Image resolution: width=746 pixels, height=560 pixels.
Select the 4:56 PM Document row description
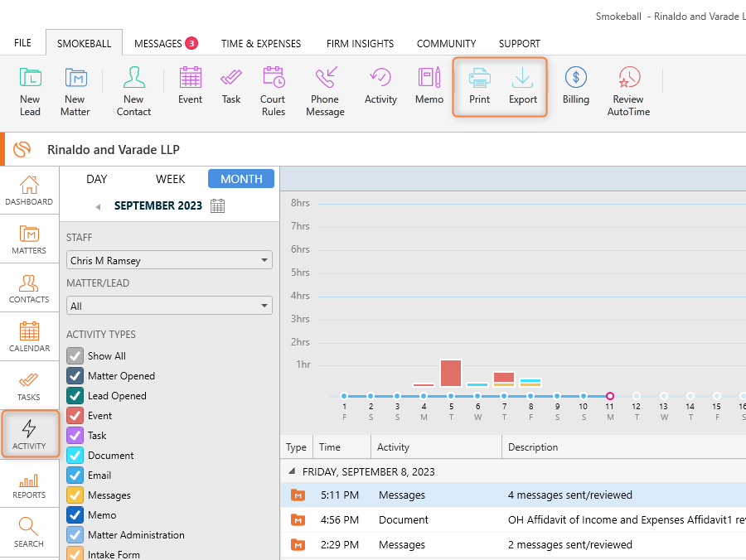(x=626, y=519)
